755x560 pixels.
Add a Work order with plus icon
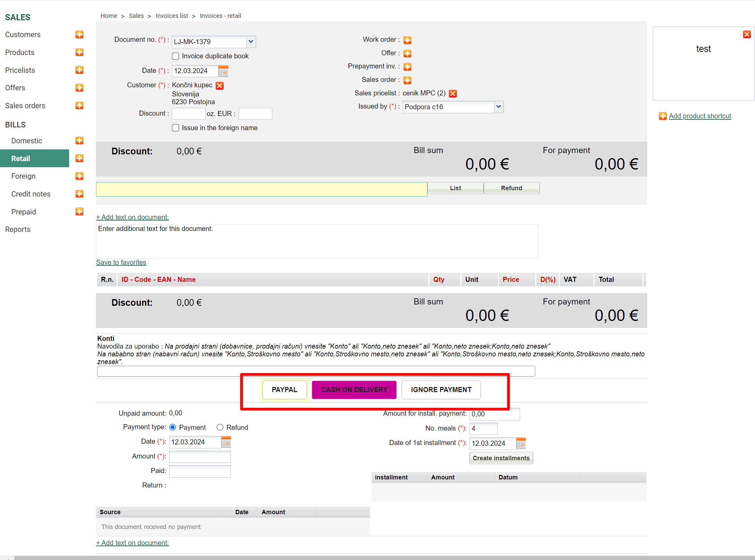(407, 40)
